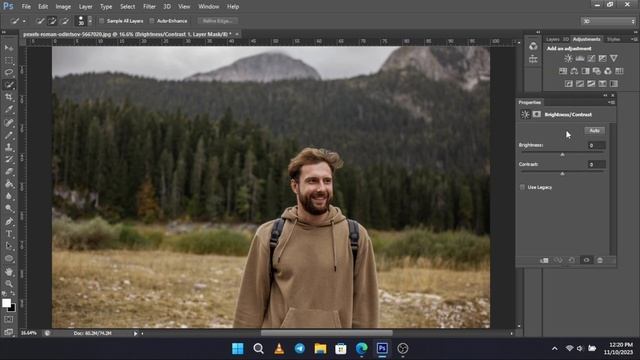Add an Exposure adjustment
The height and width of the screenshot is (360, 640).
point(602,59)
